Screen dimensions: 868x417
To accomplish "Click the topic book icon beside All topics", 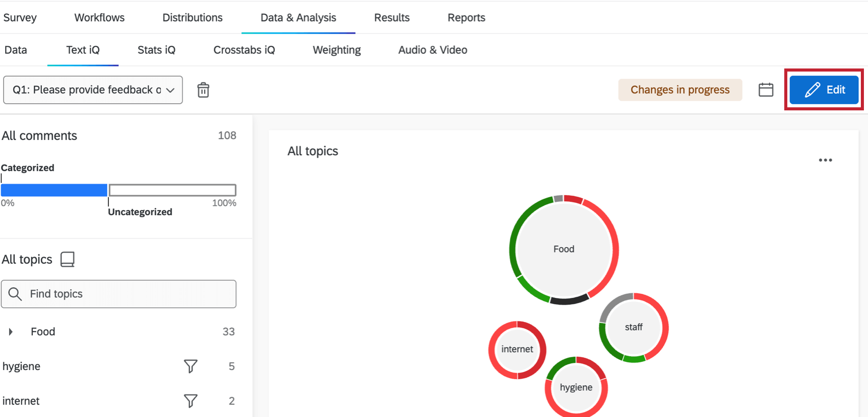I will [x=67, y=259].
